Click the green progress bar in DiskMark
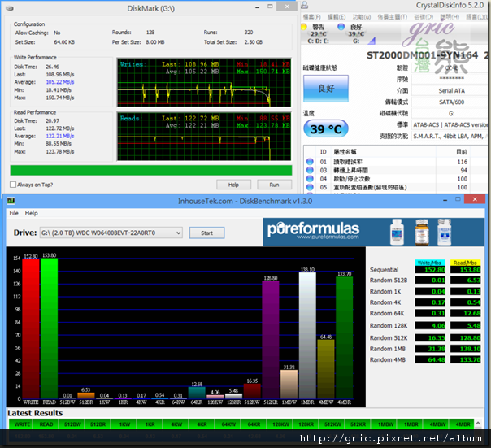The width and height of the screenshot is (491, 448). pyautogui.click(x=150, y=170)
